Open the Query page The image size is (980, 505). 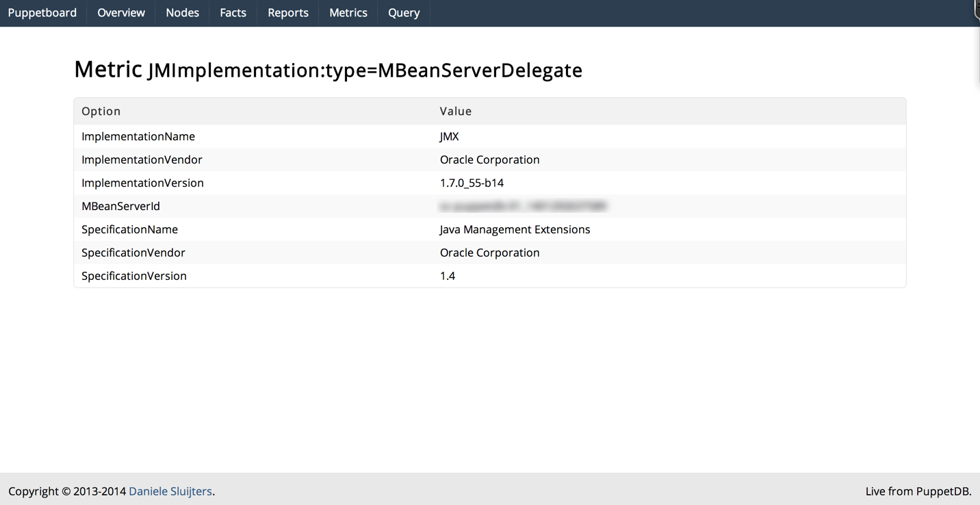404,13
